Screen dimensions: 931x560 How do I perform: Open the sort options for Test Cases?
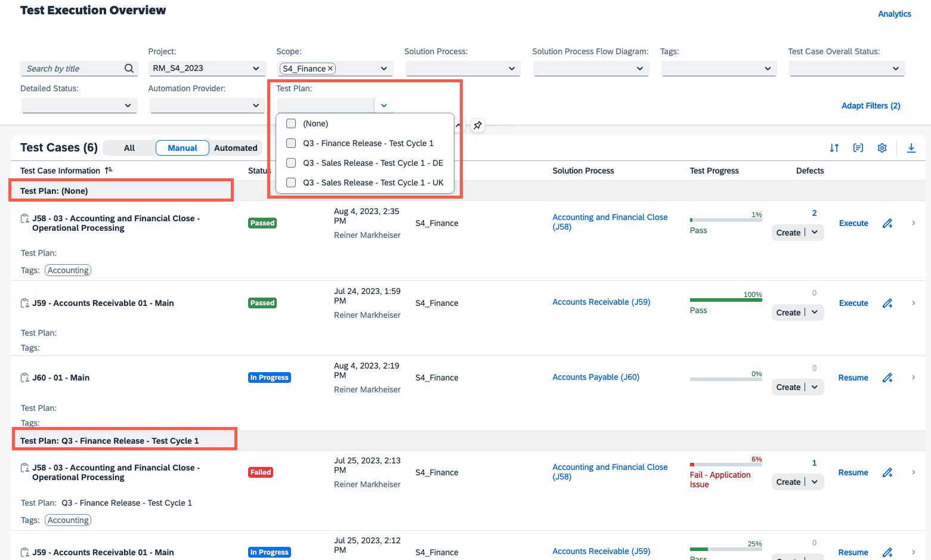pyautogui.click(x=834, y=147)
